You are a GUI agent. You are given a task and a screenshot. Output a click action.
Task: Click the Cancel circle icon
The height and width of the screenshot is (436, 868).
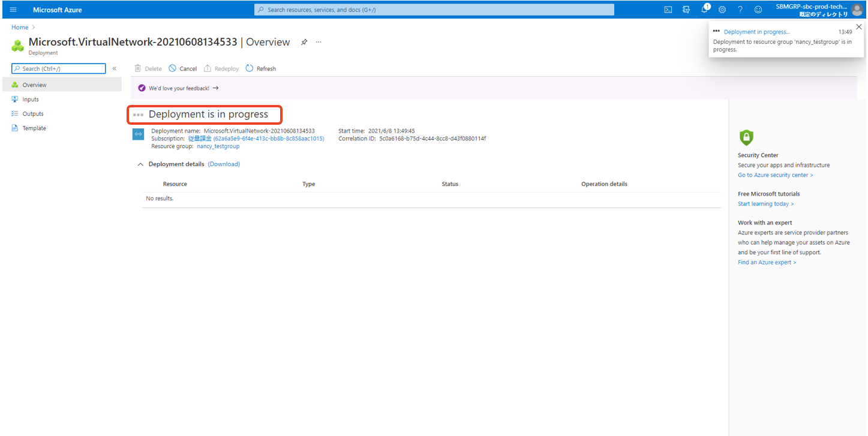coord(173,68)
